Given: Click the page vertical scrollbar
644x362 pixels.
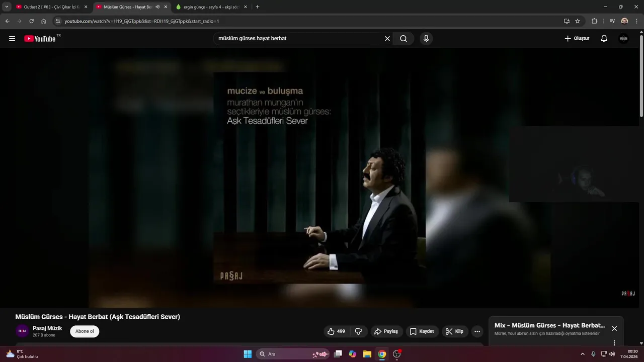Looking at the screenshot, I should tap(641, 75).
